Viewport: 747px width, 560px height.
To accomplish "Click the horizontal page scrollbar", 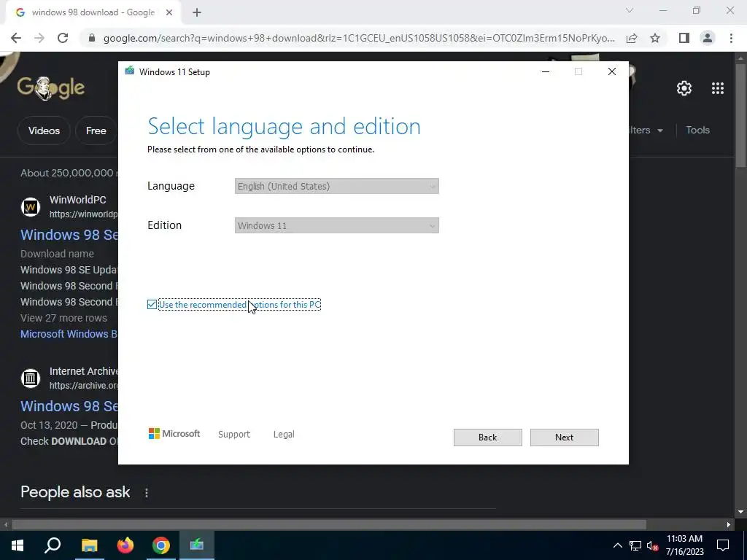I will click(x=329, y=525).
